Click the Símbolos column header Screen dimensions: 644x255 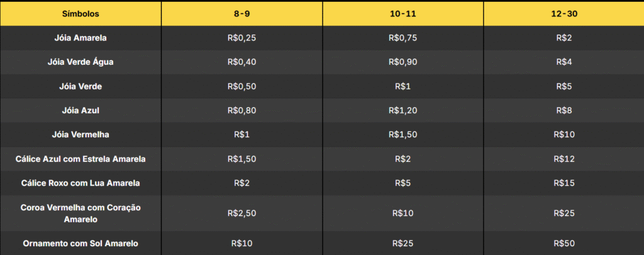coord(80,14)
